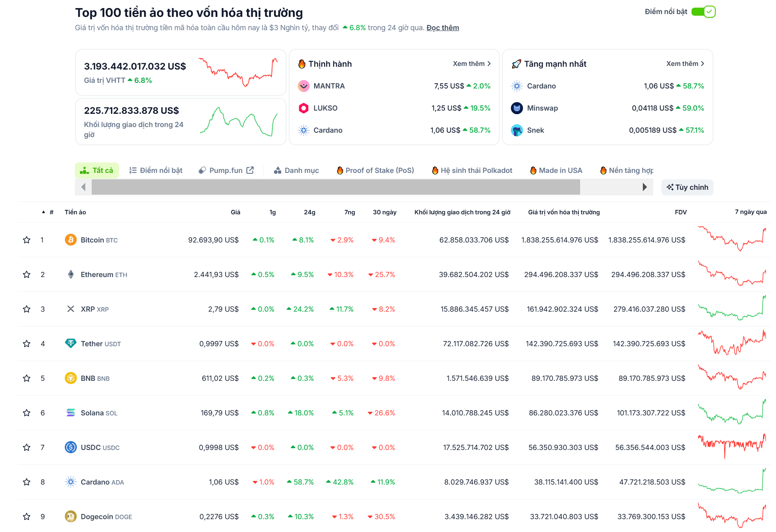Screen dimensions: 776x532
Task: Click the Snek logo icon
Action: pyautogui.click(x=517, y=130)
